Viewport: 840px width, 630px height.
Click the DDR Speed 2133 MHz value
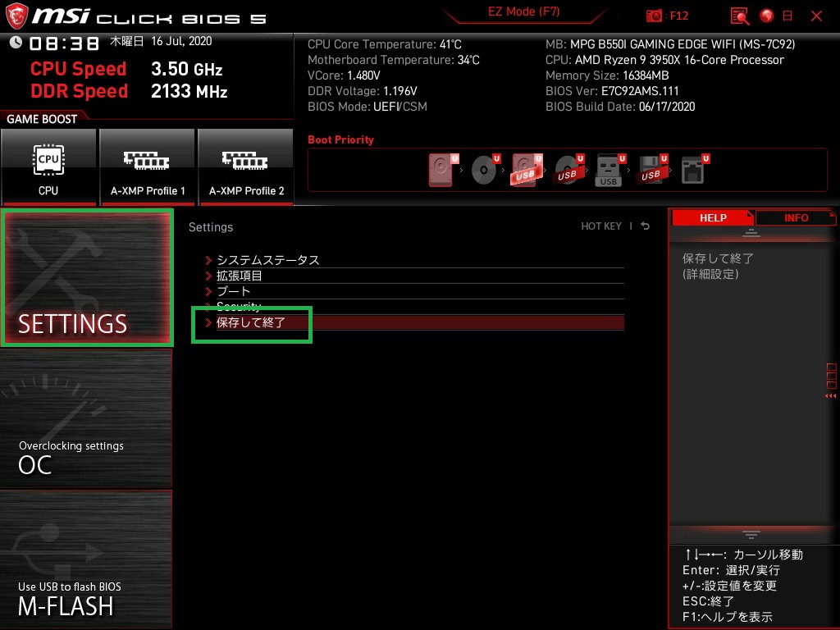point(189,91)
